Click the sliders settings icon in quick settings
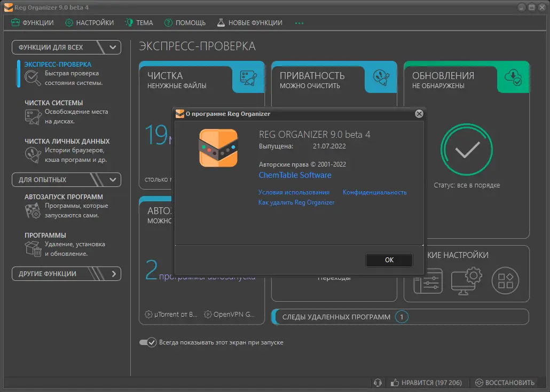The height and width of the screenshot is (392, 550). [428, 281]
